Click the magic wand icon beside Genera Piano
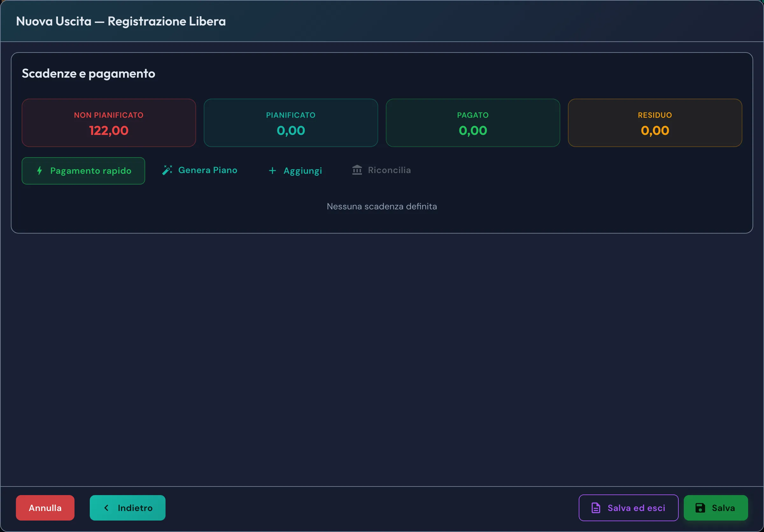 coord(167,170)
